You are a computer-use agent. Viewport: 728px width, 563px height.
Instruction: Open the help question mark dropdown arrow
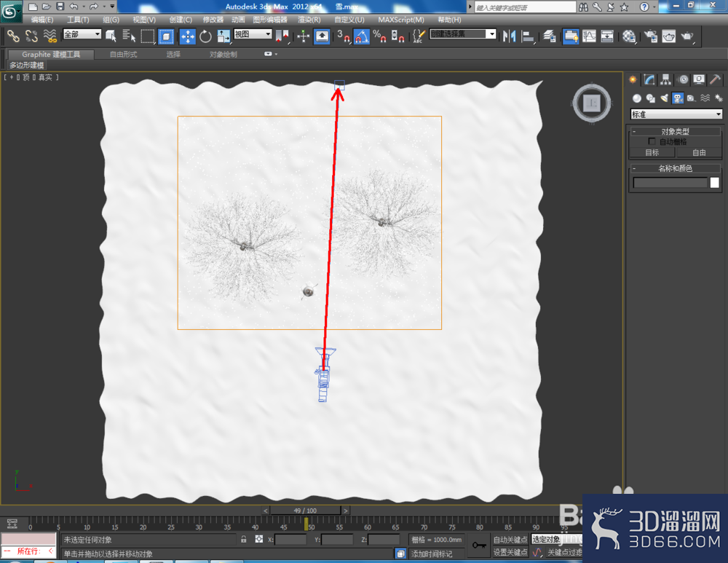click(x=654, y=7)
